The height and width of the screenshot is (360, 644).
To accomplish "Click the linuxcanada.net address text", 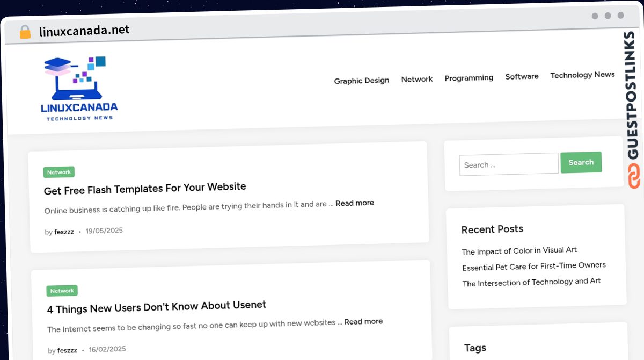I will coord(84,31).
